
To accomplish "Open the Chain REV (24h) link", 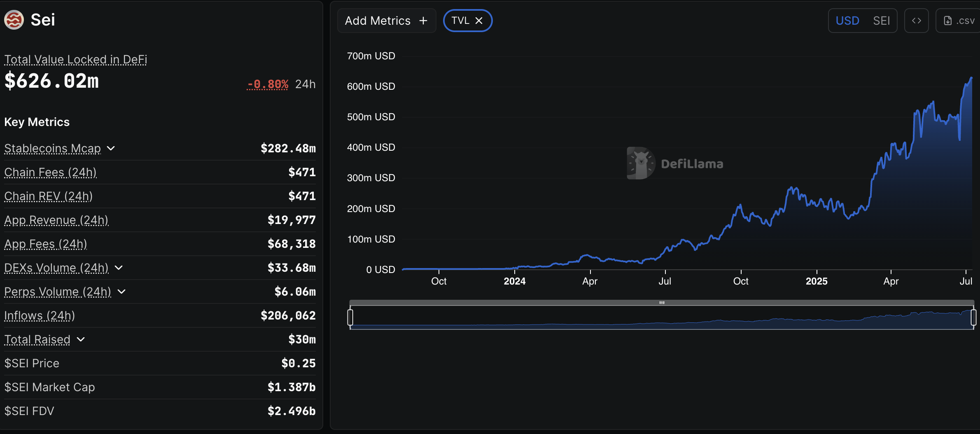I will pos(48,196).
